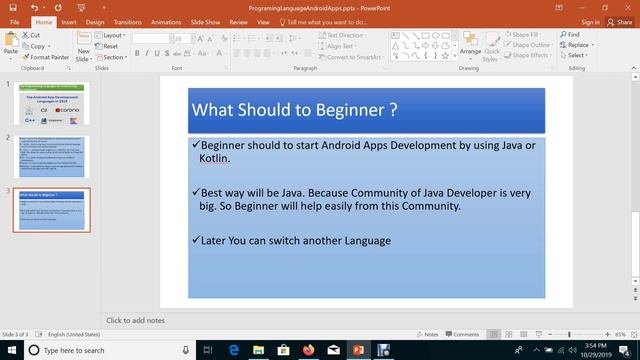Switch to the Design tab
This screenshot has width=640, height=360.
95,22
